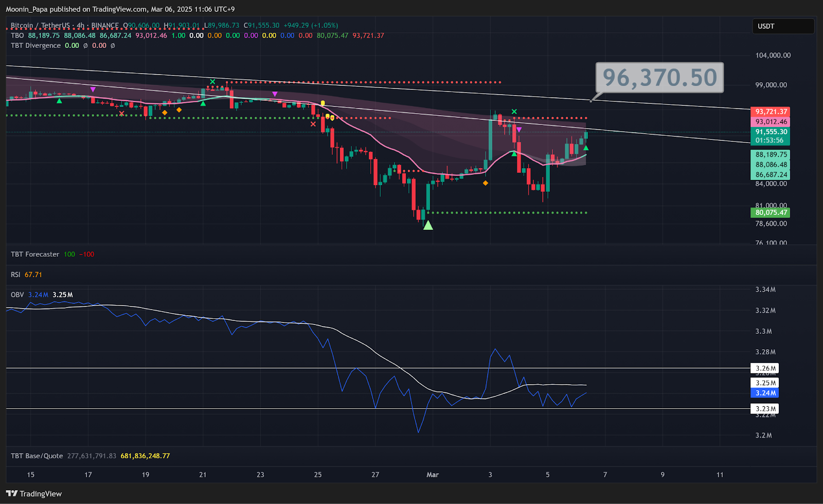Image resolution: width=823 pixels, height=504 pixels.
Task: Click the red 93,721.37 price axis label
Action: [x=771, y=112]
